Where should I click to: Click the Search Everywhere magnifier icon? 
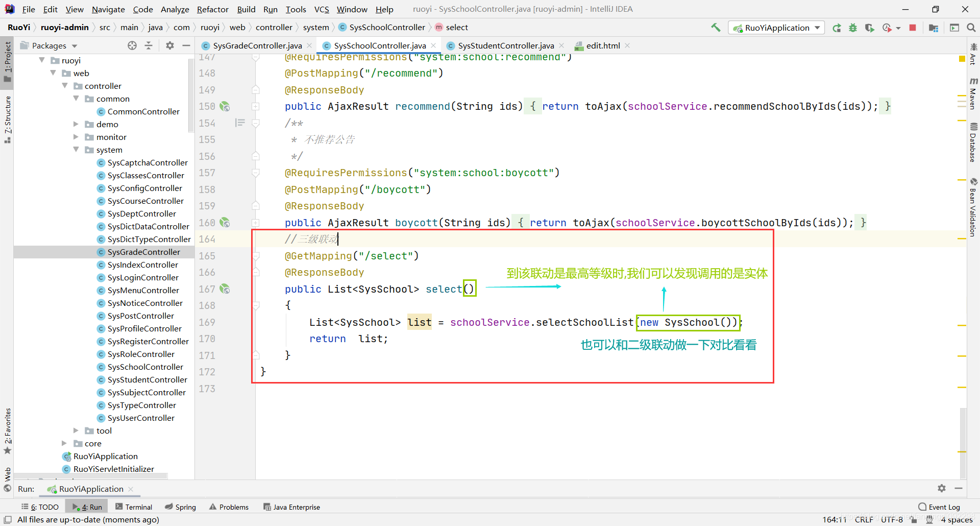click(971, 28)
